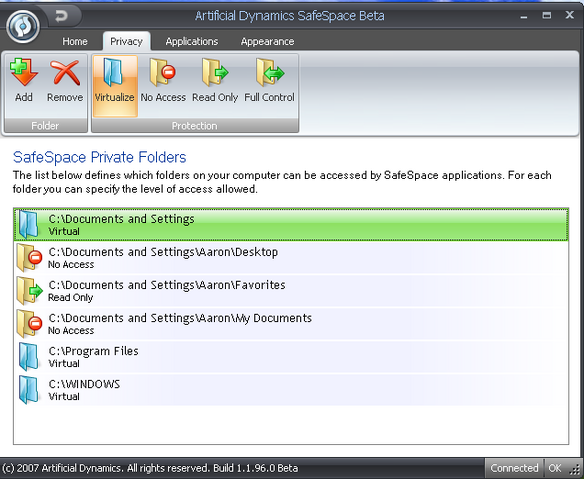Screen dimensions: 584x479
Task: Select the C:\Documents and Settings row
Action: (291, 224)
